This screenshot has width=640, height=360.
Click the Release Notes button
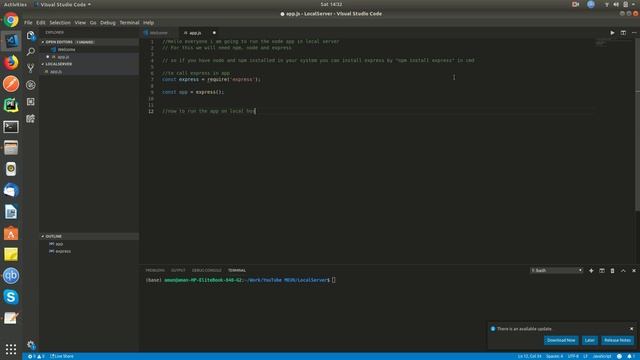[x=617, y=340]
